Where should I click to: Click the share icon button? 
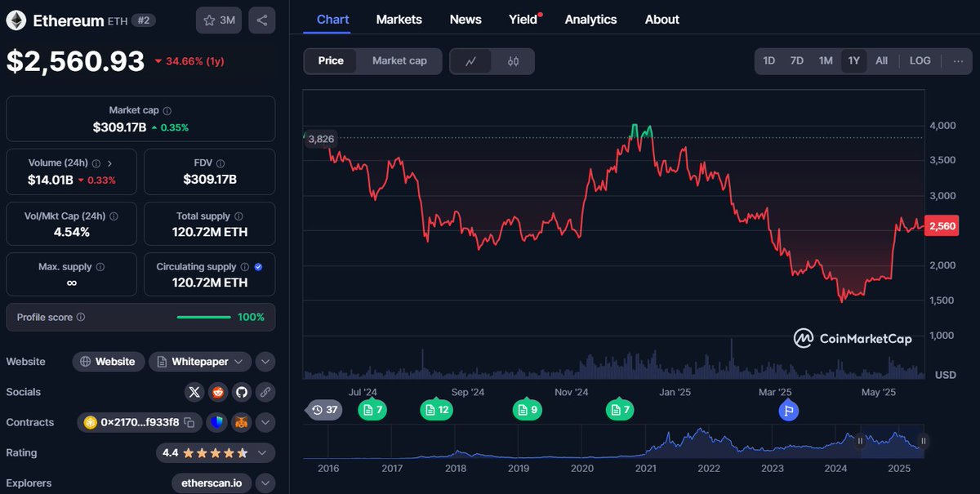tap(261, 20)
